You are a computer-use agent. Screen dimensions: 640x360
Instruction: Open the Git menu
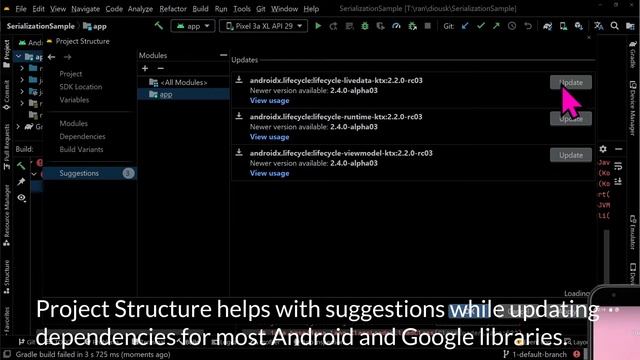pyautogui.click(x=261, y=9)
